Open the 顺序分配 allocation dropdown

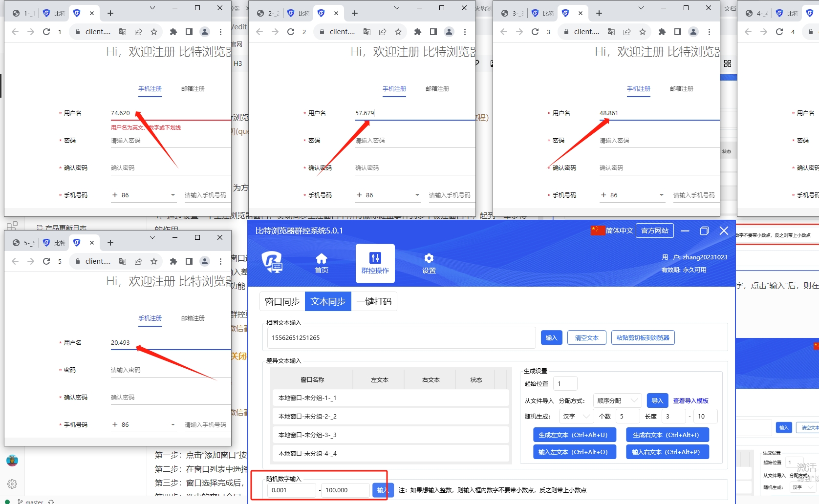point(618,400)
